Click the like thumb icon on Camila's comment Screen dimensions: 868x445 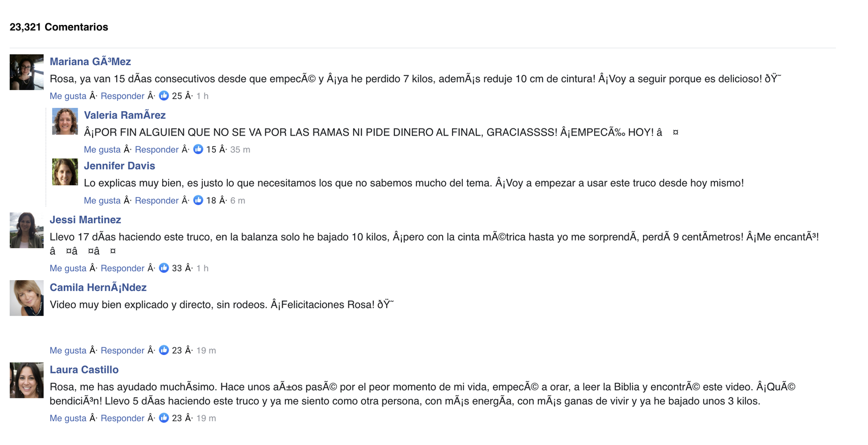pos(164,350)
